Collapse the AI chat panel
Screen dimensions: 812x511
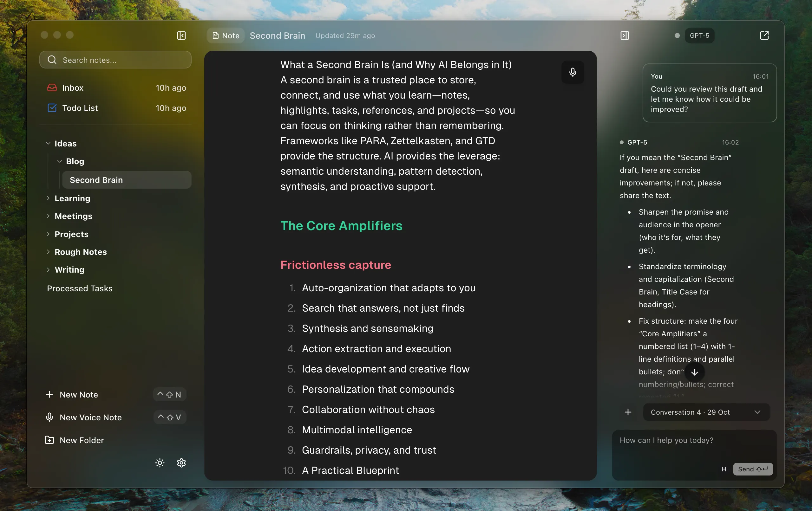click(x=624, y=36)
